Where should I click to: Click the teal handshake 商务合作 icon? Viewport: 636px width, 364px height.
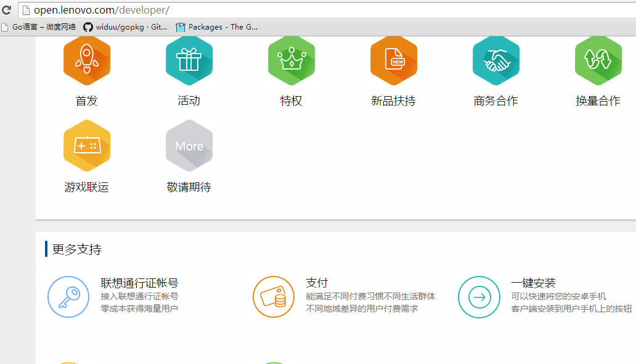(x=496, y=61)
